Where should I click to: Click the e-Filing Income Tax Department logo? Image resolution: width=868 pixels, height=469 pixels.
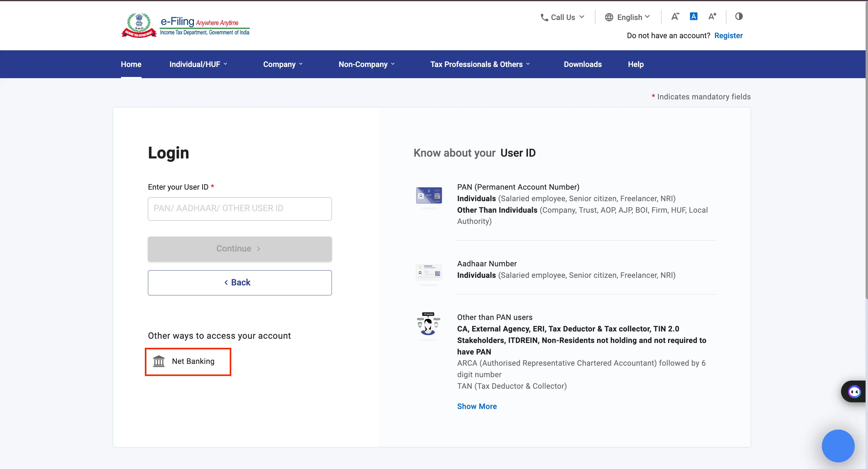coord(185,25)
